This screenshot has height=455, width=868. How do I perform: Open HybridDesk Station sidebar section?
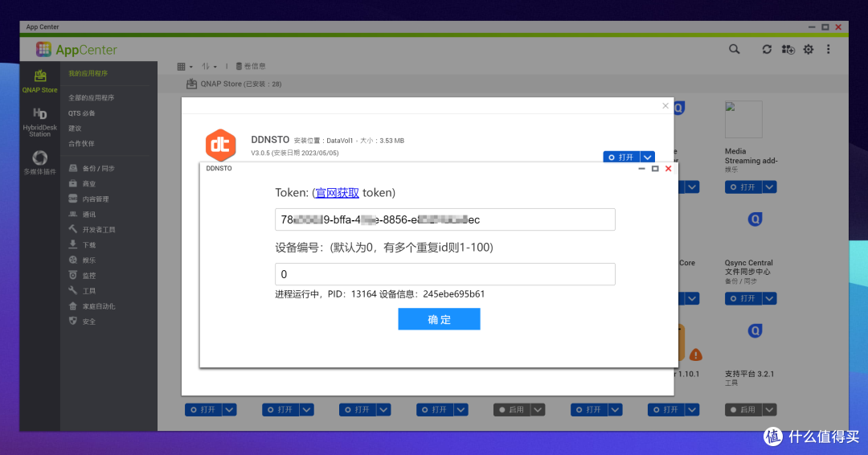[x=40, y=122]
